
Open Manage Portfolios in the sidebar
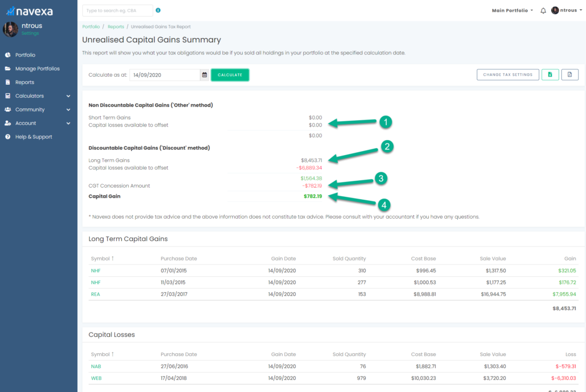tap(38, 69)
